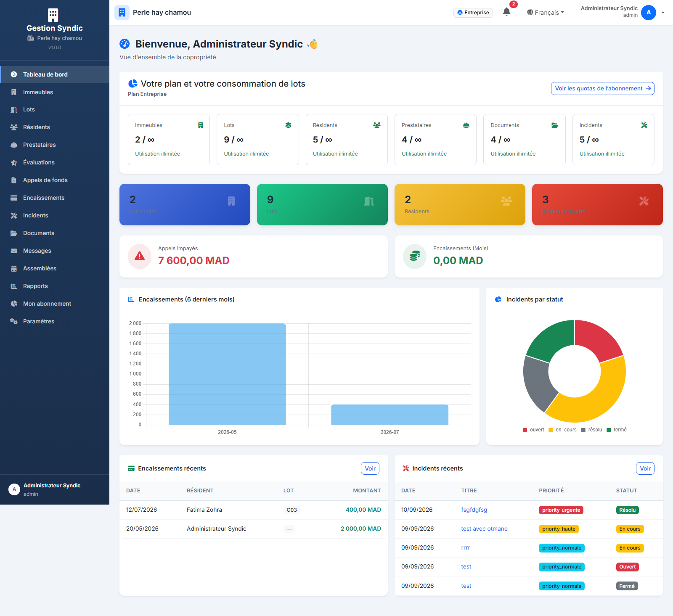Click the blue building icon beside Perle hay chamou
The image size is (673, 616).
(122, 13)
